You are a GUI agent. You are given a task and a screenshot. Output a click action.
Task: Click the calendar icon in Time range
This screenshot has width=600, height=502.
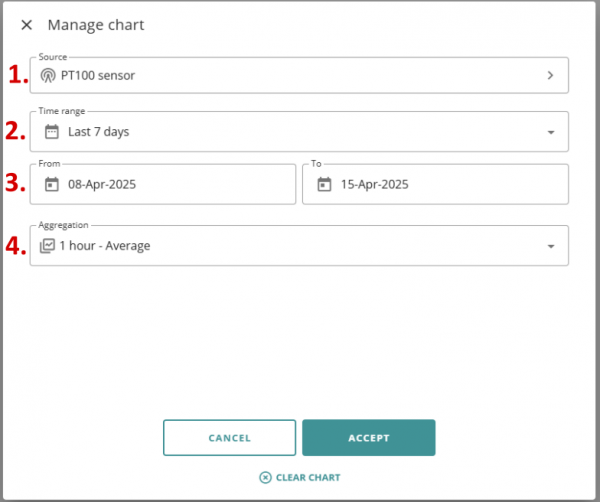pos(52,131)
